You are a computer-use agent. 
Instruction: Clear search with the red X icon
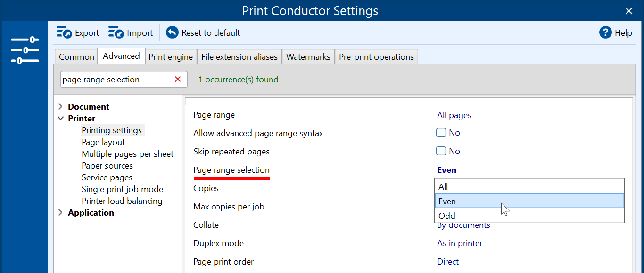pyautogui.click(x=178, y=79)
